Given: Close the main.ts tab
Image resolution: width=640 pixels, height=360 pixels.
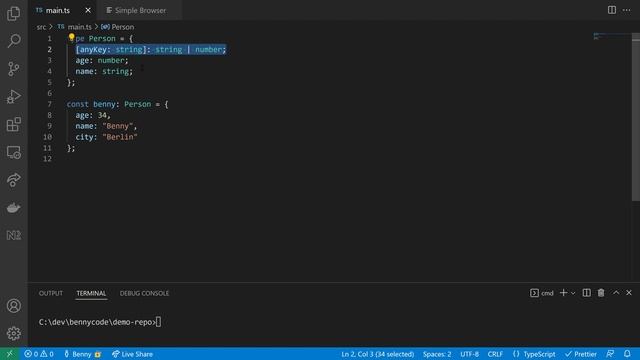Looking at the screenshot, I should pos(88,11).
